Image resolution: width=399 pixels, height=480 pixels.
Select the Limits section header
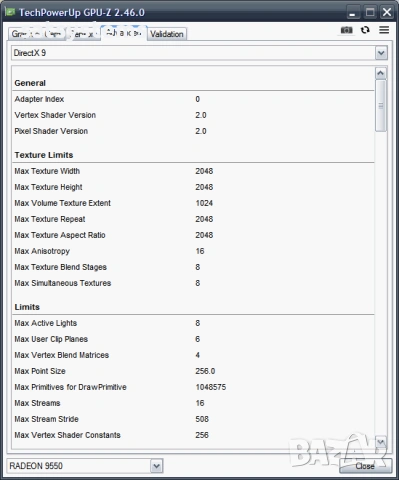[27, 307]
